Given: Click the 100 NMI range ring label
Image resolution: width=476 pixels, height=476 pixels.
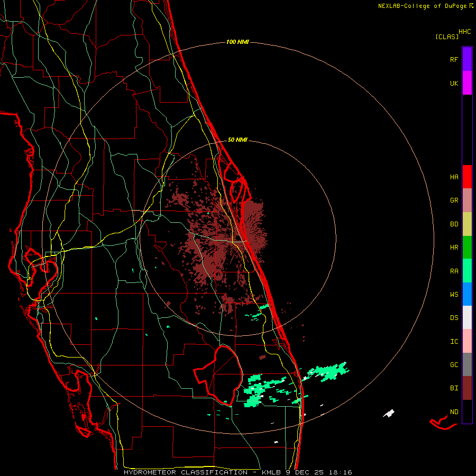Looking at the screenshot, I should 237,42.
